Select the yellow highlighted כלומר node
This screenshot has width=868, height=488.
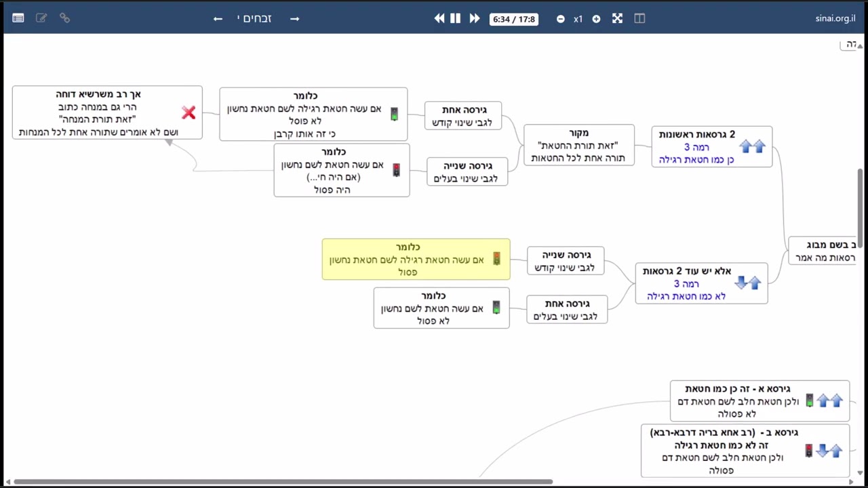416,259
